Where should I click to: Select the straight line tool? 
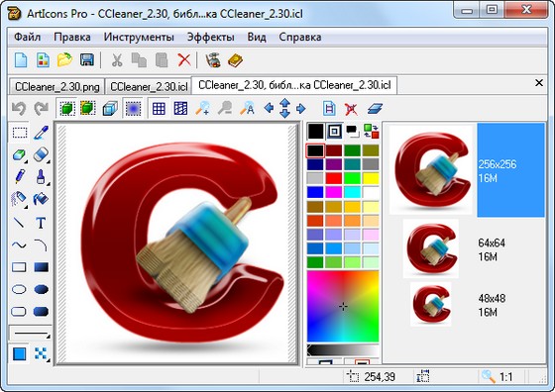(x=19, y=223)
